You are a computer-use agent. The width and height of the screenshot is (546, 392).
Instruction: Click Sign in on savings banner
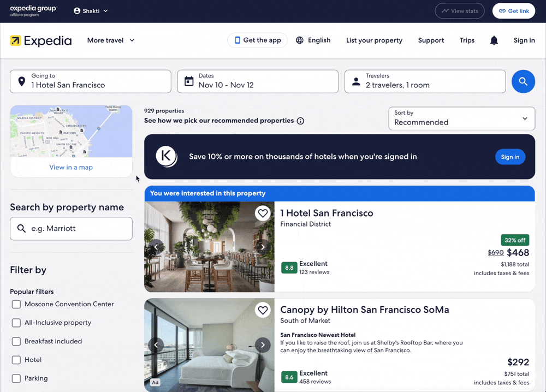click(x=510, y=157)
